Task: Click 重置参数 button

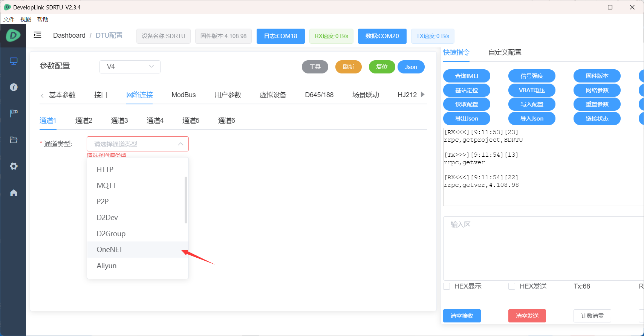Action: pyautogui.click(x=597, y=104)
